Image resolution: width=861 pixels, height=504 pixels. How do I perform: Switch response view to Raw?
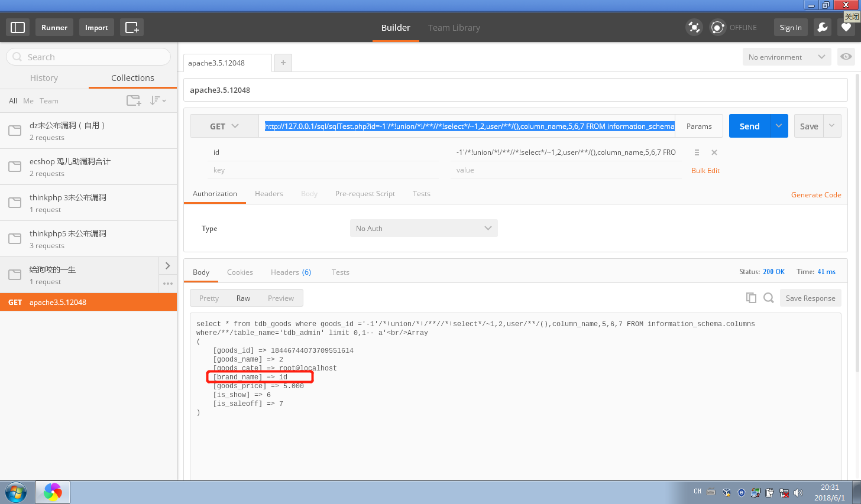click(x=243, y=298)
